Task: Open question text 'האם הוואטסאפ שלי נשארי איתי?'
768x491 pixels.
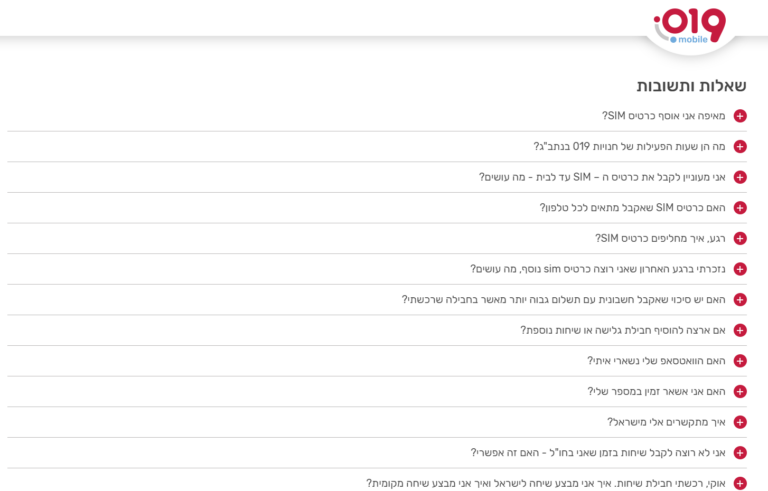Action: click(x=656, y=360)
